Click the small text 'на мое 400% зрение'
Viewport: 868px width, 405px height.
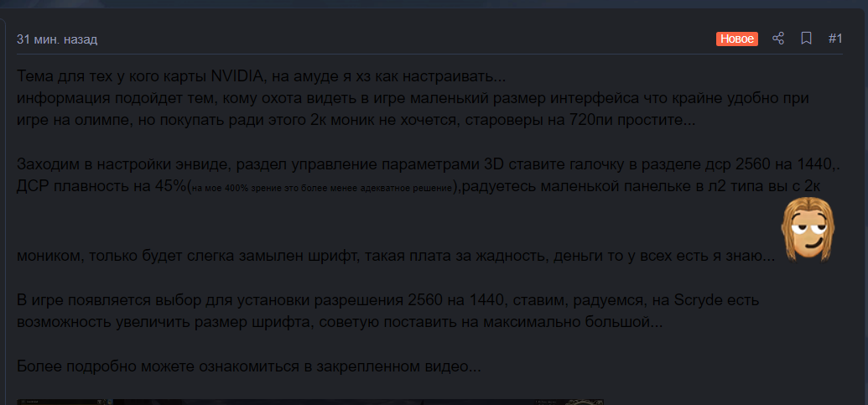[237, 189]
